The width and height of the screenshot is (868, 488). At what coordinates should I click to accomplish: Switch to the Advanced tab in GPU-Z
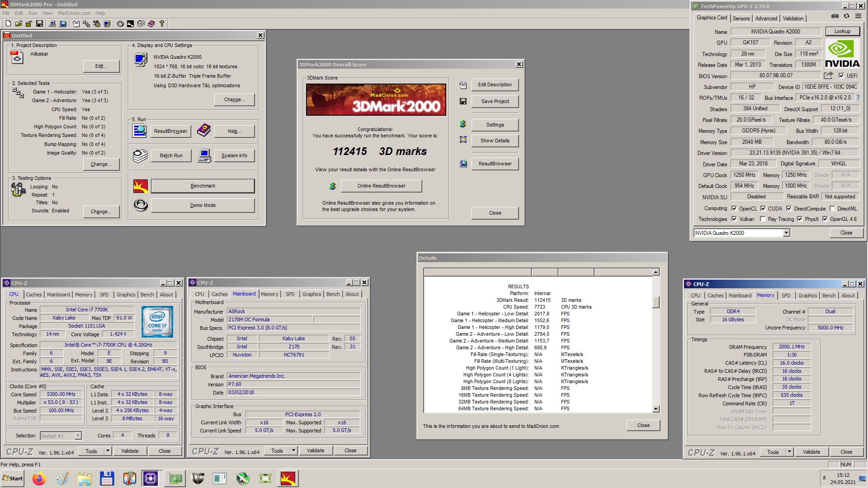pyautogui.click(x=766, y=18)
